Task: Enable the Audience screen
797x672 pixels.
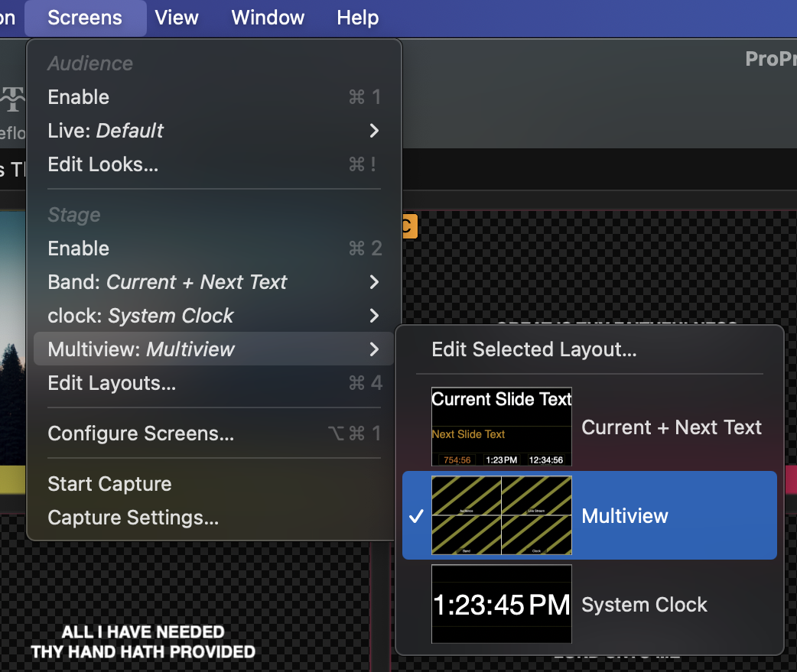Action: pos(79,97)
